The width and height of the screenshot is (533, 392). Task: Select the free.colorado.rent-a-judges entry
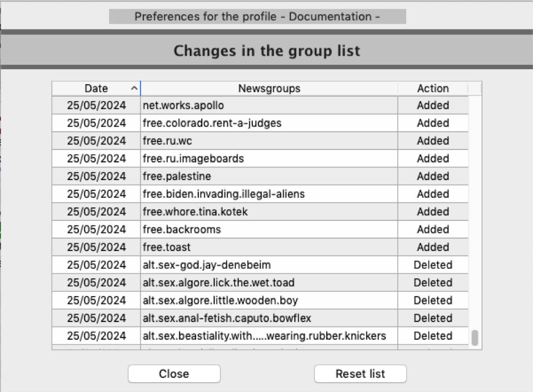pyautogui.click(x=212, y=123)
